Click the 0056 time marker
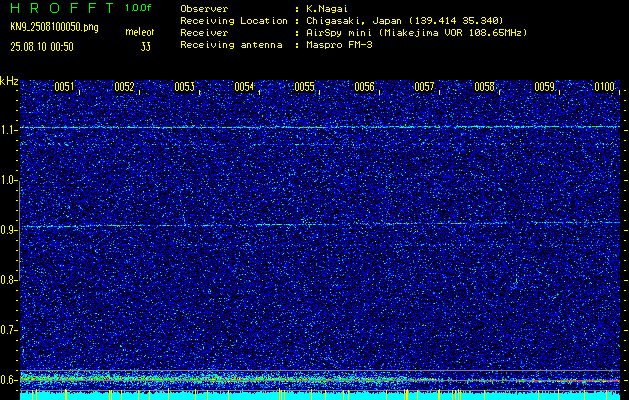 [365, 87]
